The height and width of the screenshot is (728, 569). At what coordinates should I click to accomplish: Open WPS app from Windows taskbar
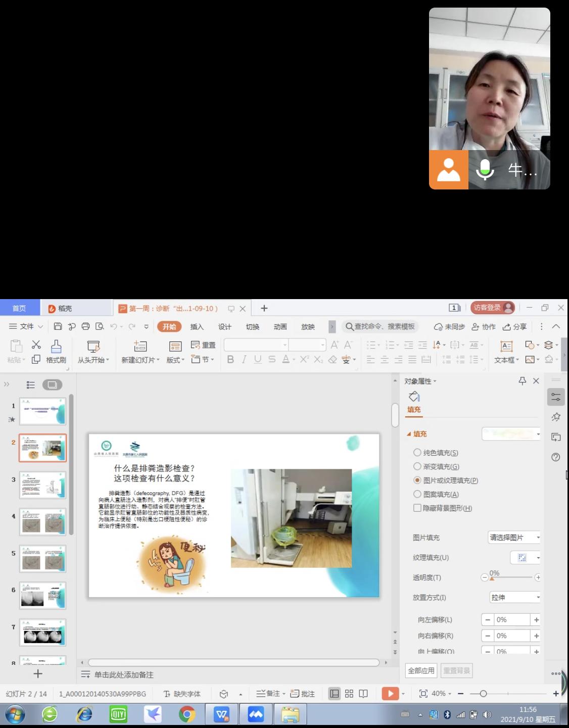click(222, 714)
